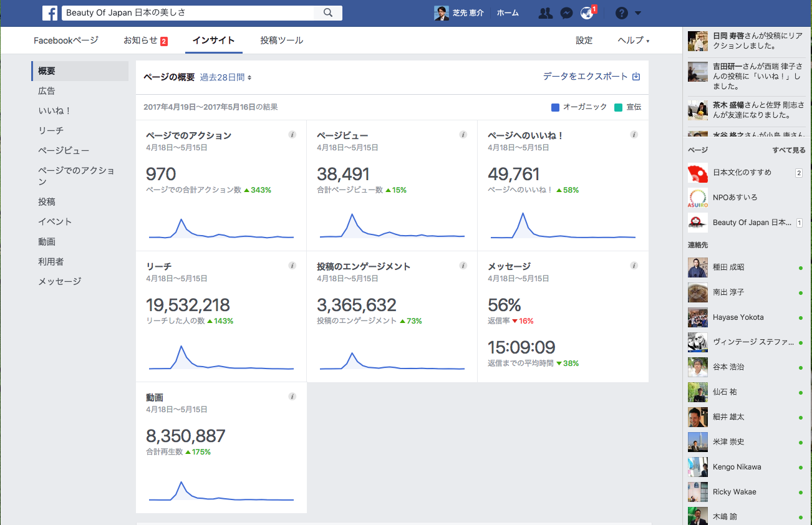This screenshot has height=525, width=812.
Task: Click the help question mark icon
Action: (621, 12)
